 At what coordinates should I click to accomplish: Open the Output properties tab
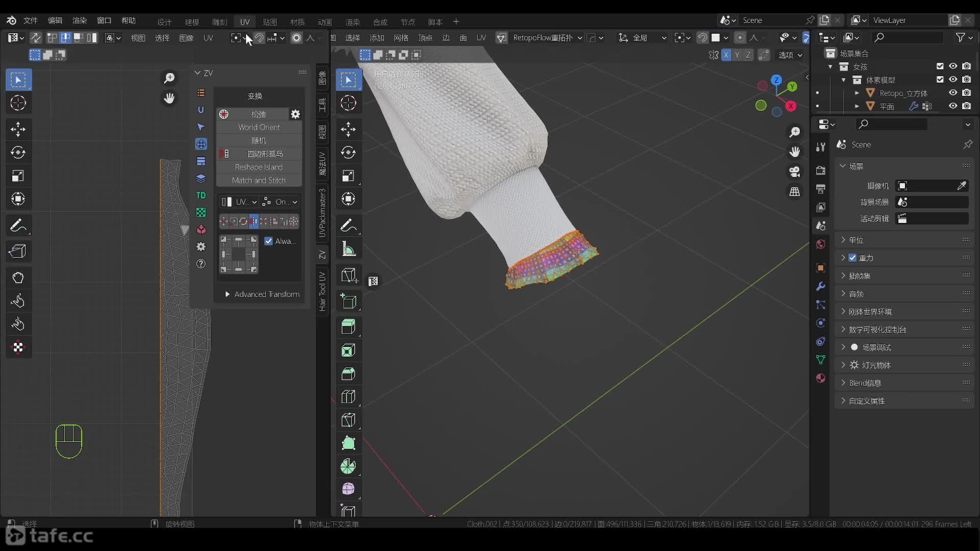click(821, 189)
